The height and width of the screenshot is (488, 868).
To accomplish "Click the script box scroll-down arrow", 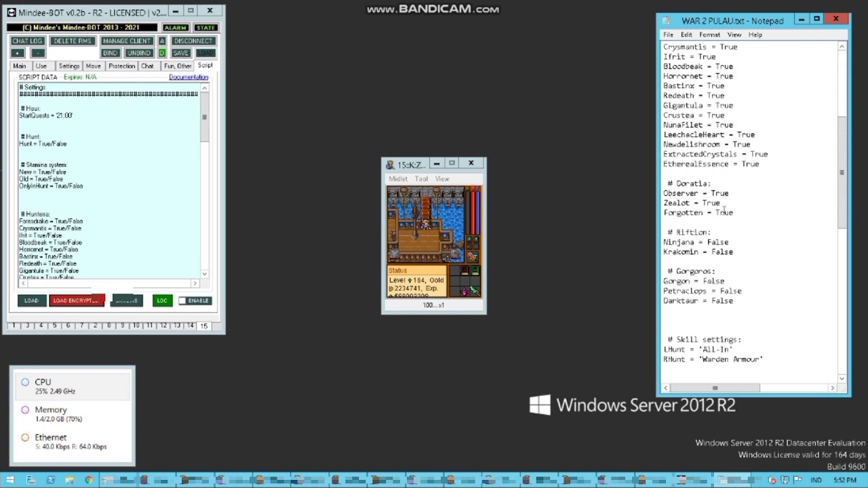I will tap(204, 274).
